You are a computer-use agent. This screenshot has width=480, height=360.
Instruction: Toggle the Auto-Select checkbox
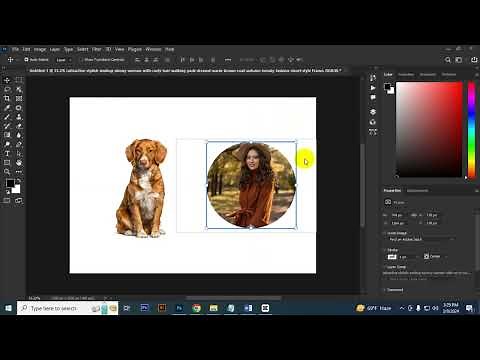(x=26, y=60)
